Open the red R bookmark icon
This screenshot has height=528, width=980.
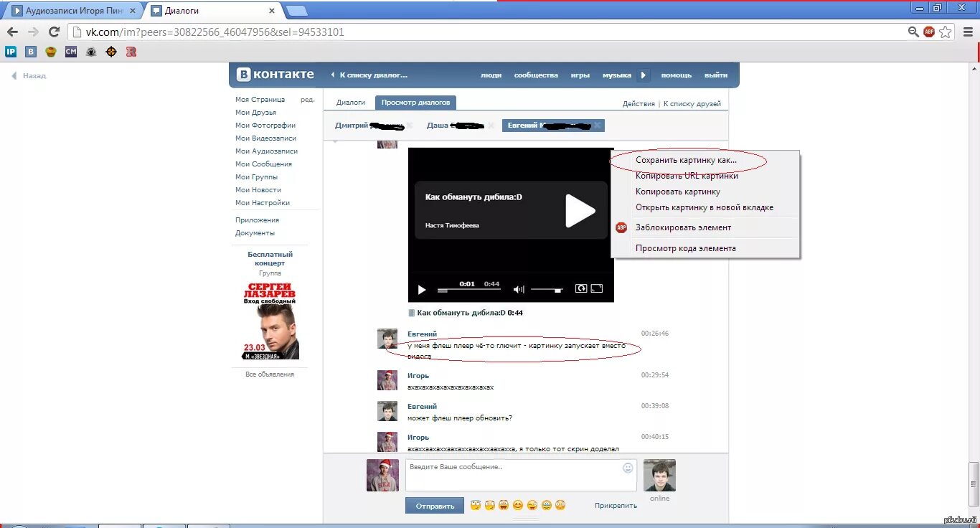click(131, 52)
